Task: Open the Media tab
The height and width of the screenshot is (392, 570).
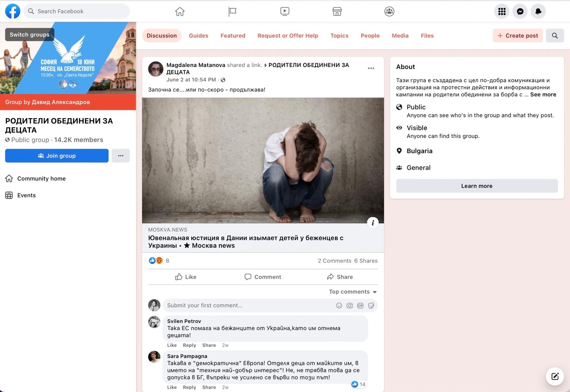Action: [x=400, y=35]
